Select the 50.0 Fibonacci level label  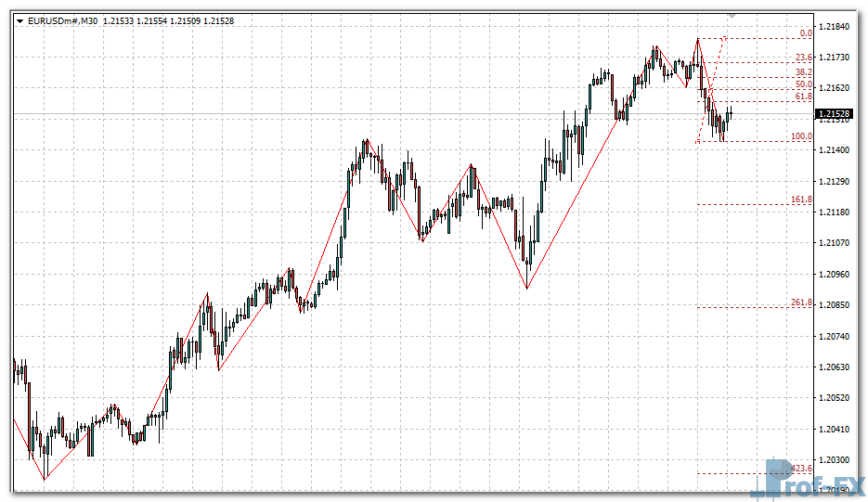(803, 84)
